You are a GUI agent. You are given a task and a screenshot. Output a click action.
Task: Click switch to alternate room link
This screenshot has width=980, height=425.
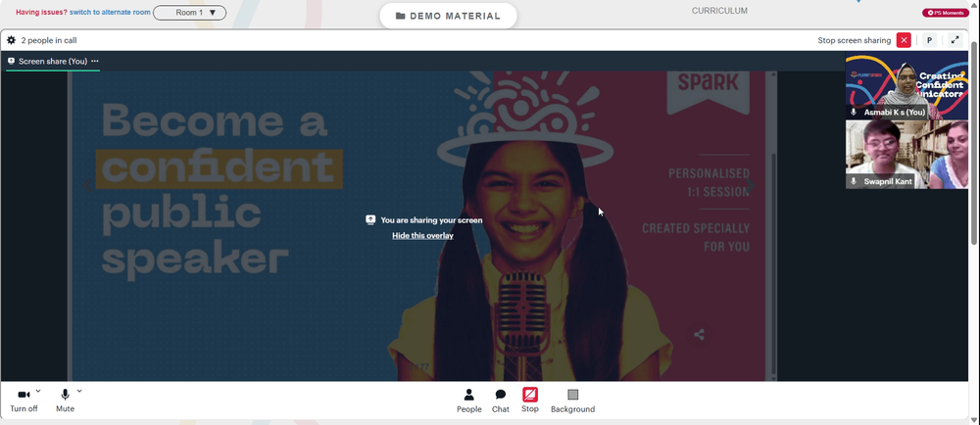(110, 12)
